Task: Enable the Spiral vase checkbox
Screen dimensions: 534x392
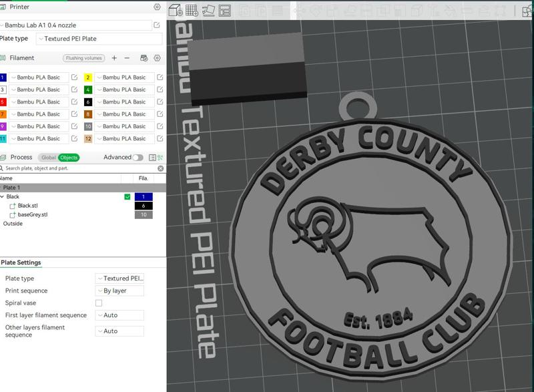Action: [x=99, y=302]
